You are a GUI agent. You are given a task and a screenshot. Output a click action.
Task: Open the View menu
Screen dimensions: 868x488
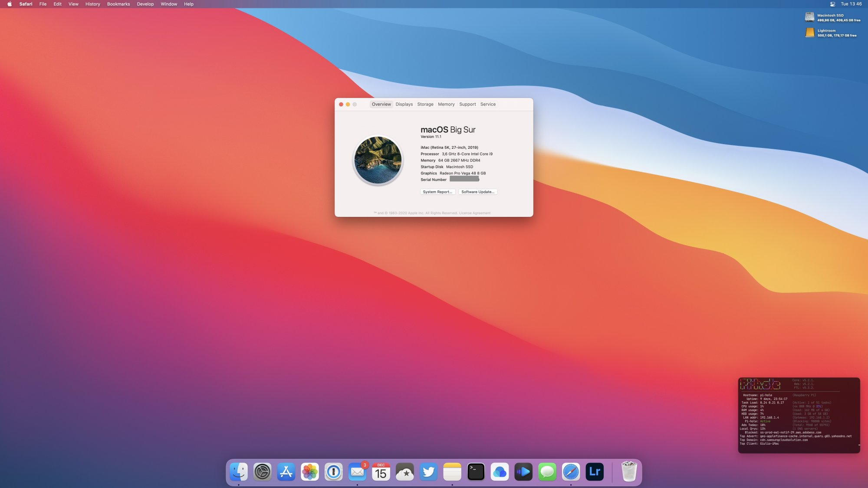pyautogui.click(x=73, y=4)
